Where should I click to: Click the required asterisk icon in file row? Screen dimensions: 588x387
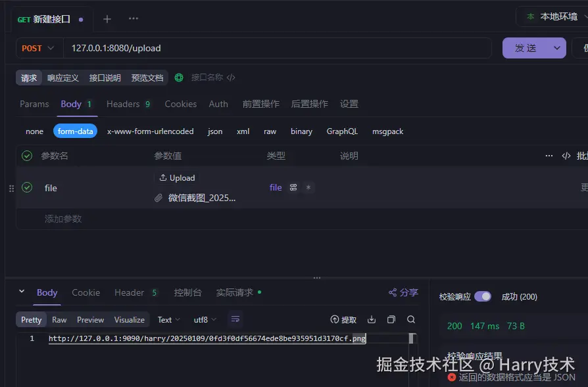[308, 187]
